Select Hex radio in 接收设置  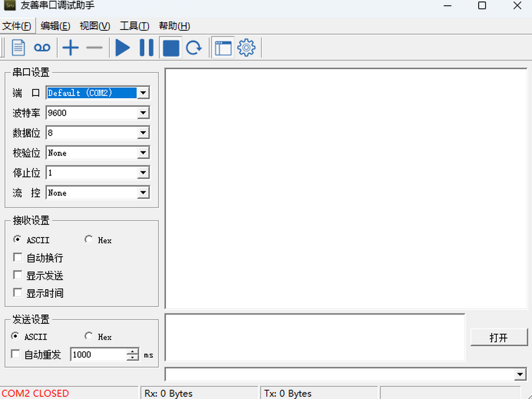click(x=89, y=239)
